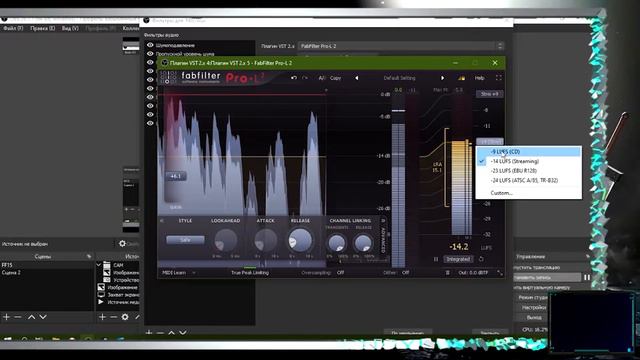Screen dimensions: 640x360
Task: Toggle visibility of Пропускной уровень шума filter
Action: point(150,54)
